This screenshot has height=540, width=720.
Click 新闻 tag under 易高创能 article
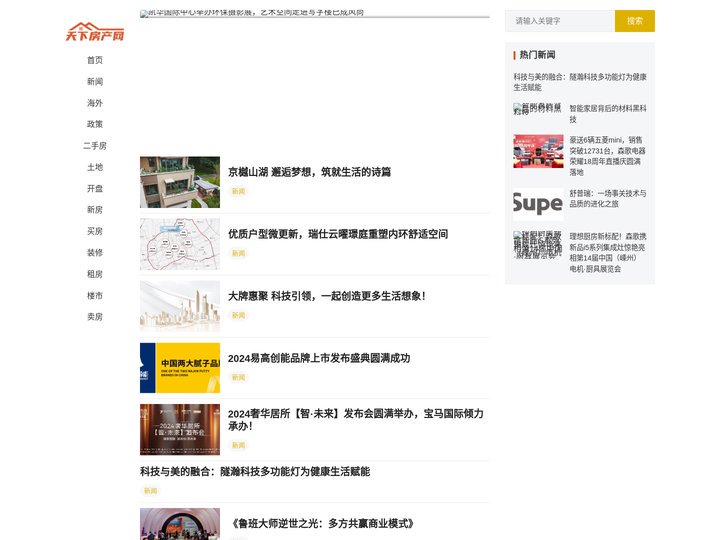(238, 377)
